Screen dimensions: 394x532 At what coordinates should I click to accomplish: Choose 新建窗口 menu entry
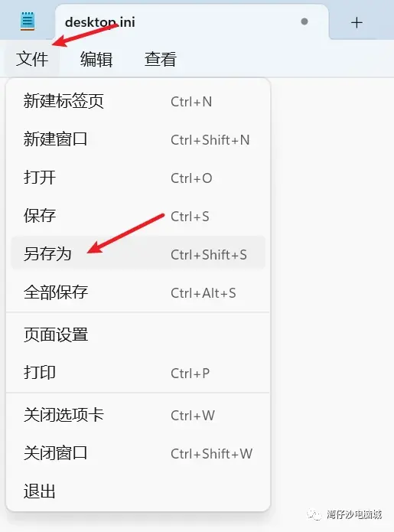(x=138, y=139)
